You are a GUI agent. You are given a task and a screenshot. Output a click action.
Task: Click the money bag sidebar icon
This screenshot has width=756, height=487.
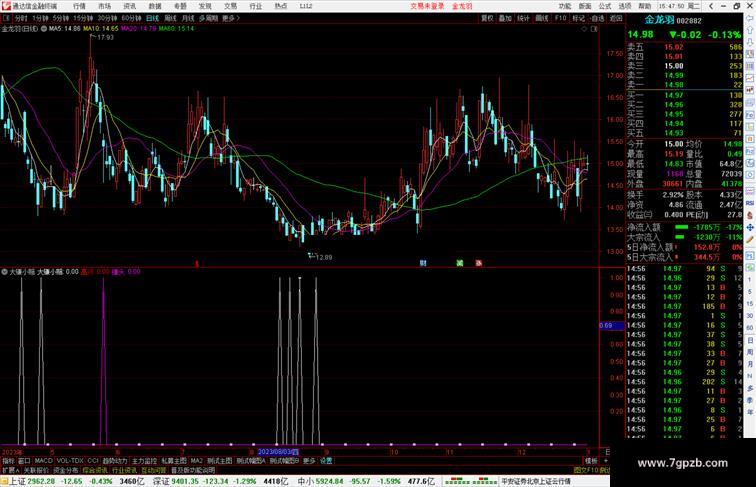click(x=750, y=216)
